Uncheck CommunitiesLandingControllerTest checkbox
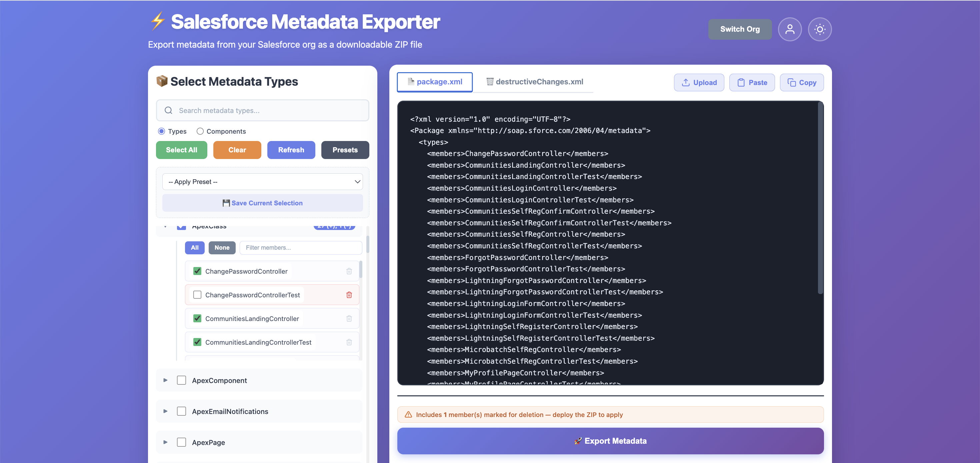This screenshot has width=980, height=463. tap(197, 342)
